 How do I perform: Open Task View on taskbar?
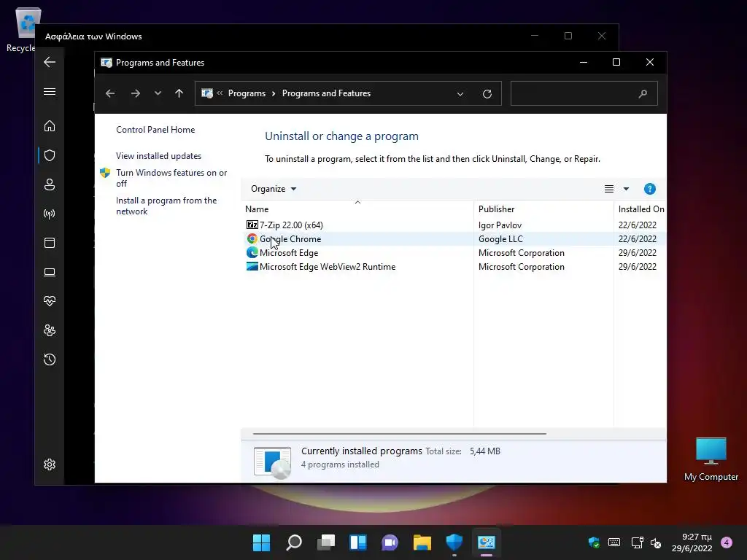(x=326, y=542)
